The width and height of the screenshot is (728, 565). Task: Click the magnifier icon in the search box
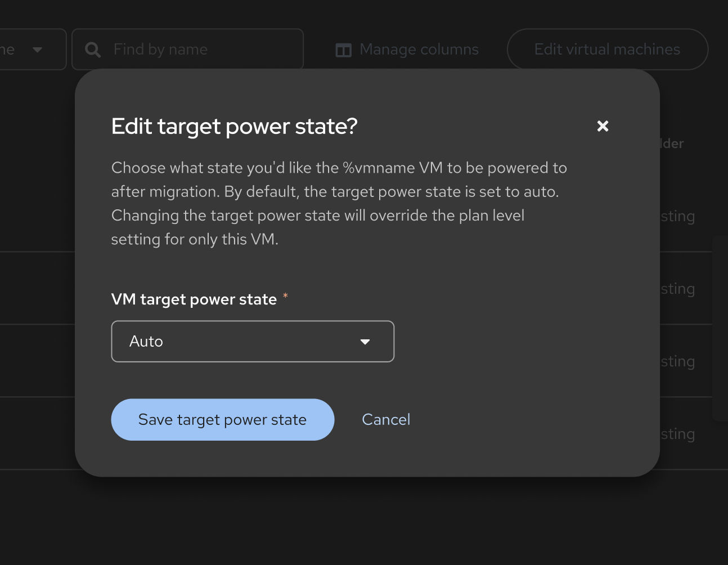tap(93, 50)
